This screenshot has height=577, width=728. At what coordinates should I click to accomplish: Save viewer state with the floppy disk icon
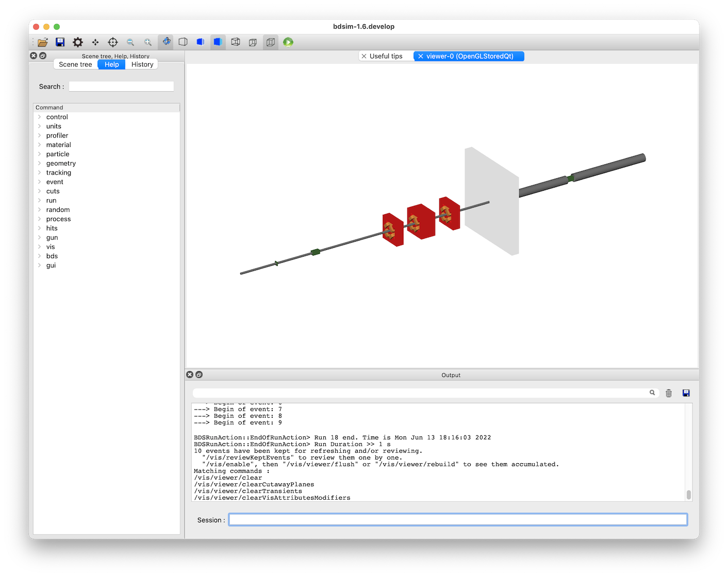60,42
